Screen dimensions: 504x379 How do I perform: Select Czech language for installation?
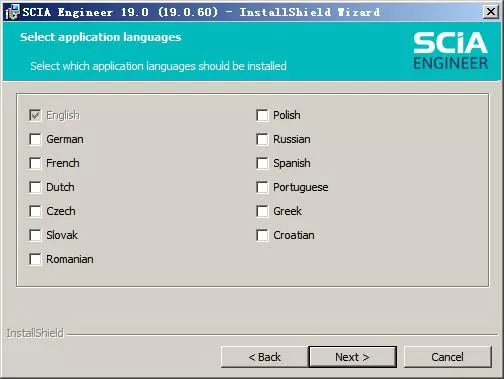click(x=35, y=211)
